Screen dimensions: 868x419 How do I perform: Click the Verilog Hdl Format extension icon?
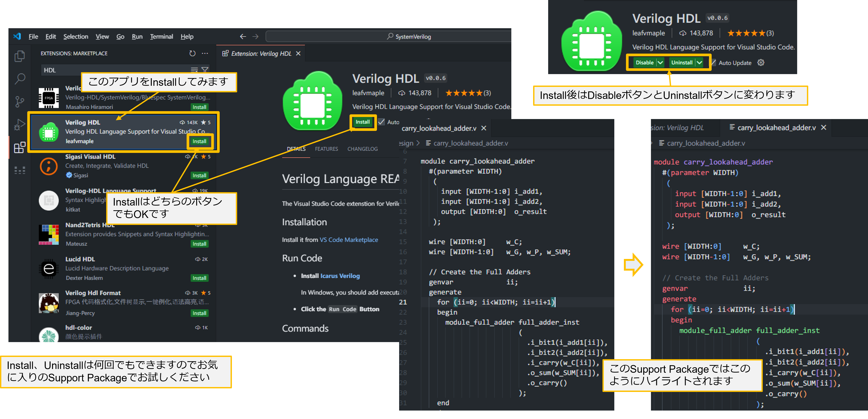coord(49,303)
